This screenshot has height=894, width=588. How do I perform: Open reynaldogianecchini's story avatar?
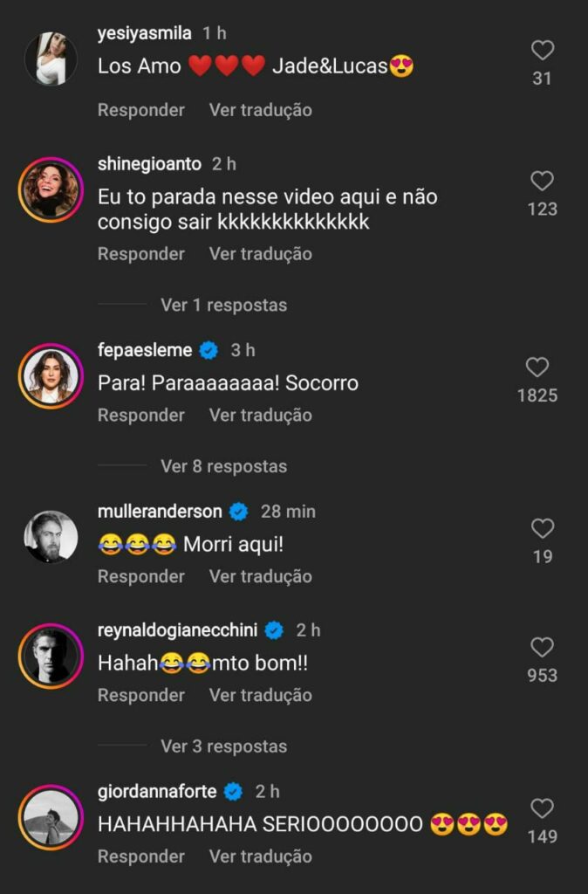(51, 656)
